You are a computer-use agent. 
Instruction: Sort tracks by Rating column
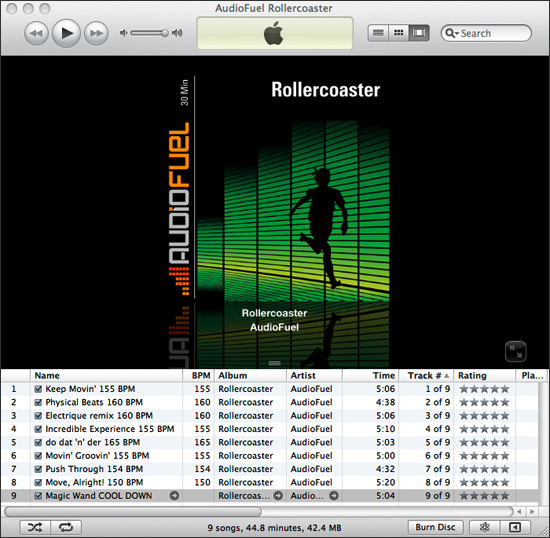tap(484, 376)
